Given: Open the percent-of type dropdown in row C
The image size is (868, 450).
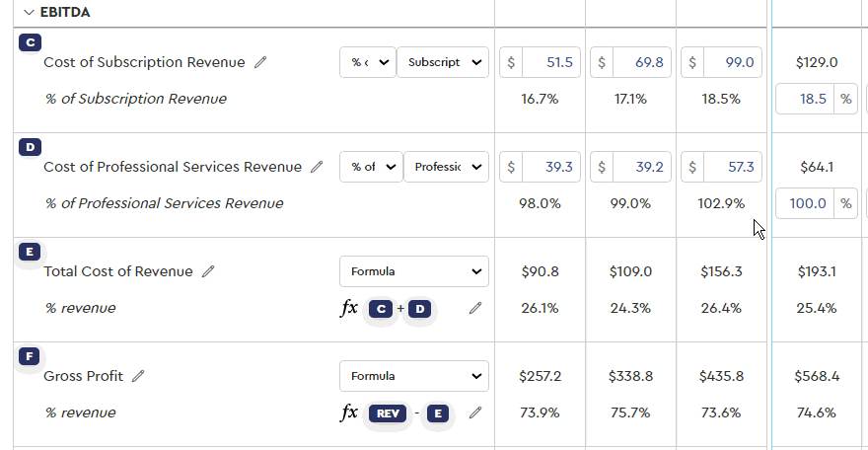Looking at the screenshot, I should pos(367,62).
